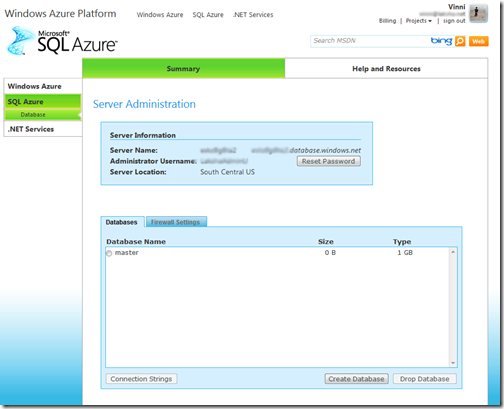
Task: Click the database list scroll-up arrow
Action: coord(453,252)
